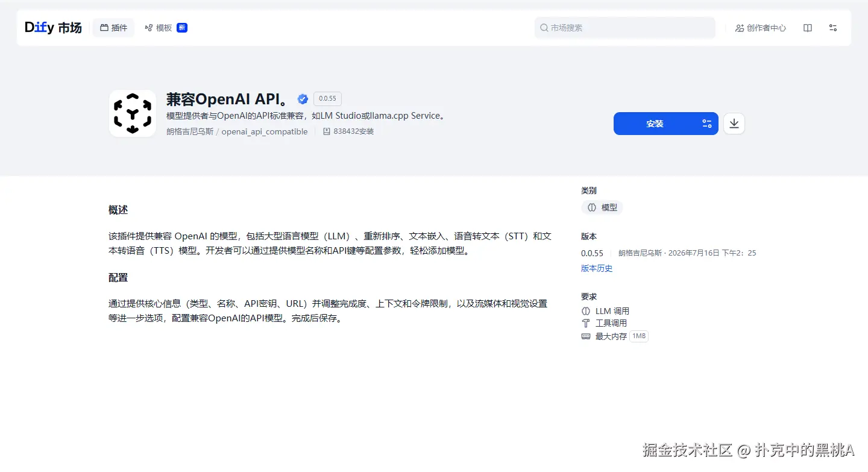
Task: Click the 要求 label
Action: click(x=589, y=297)
